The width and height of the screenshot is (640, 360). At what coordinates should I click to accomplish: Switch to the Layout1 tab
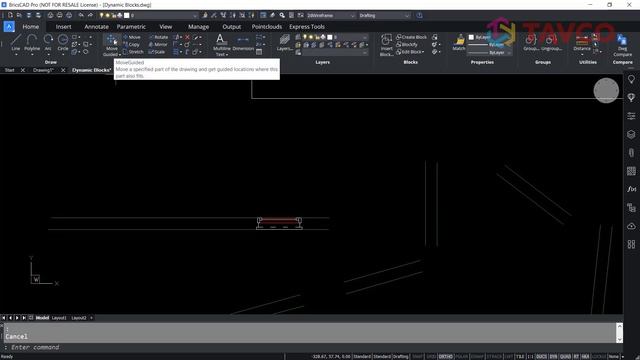pyautogui.click(x=59, y=318)
